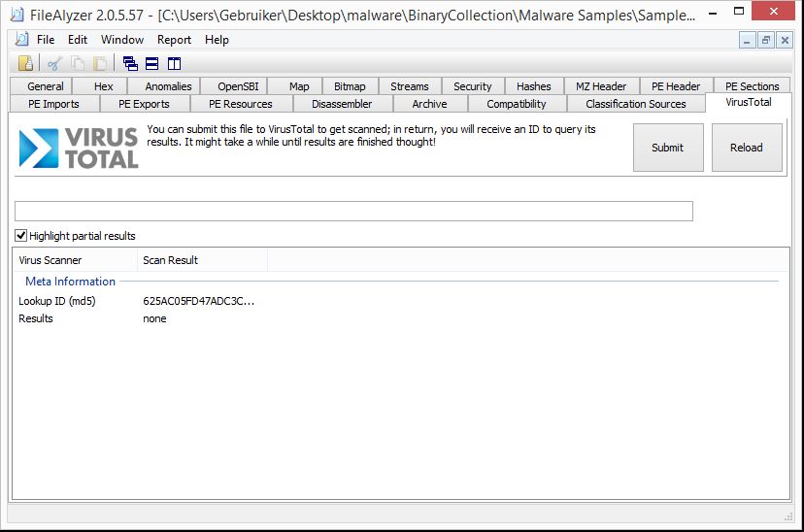Viewport: 804px width, 532px height.
Task: Click the Tile vertically toolbar icon
Action: pyautogui.click(x=175, y=63)
